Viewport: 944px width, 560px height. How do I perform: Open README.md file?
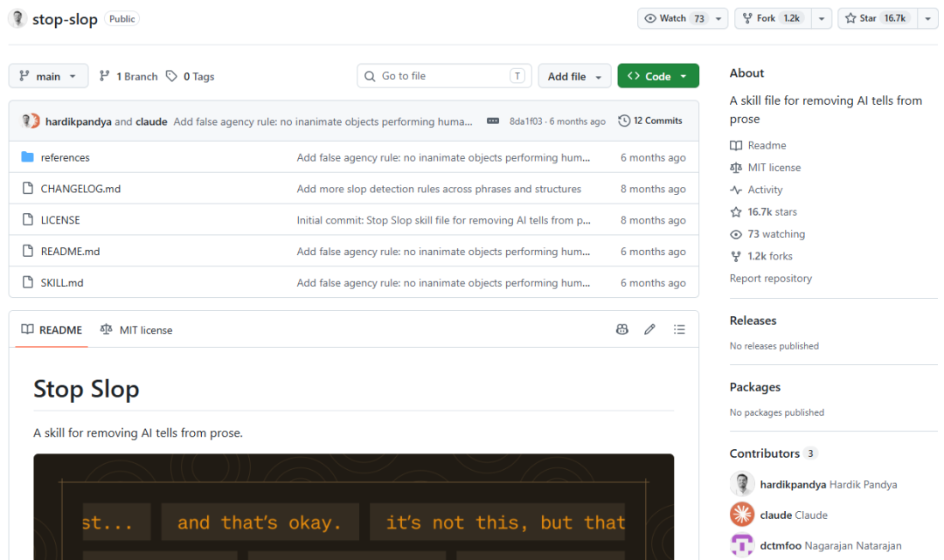pyautogui.click(x=71, y=252)
